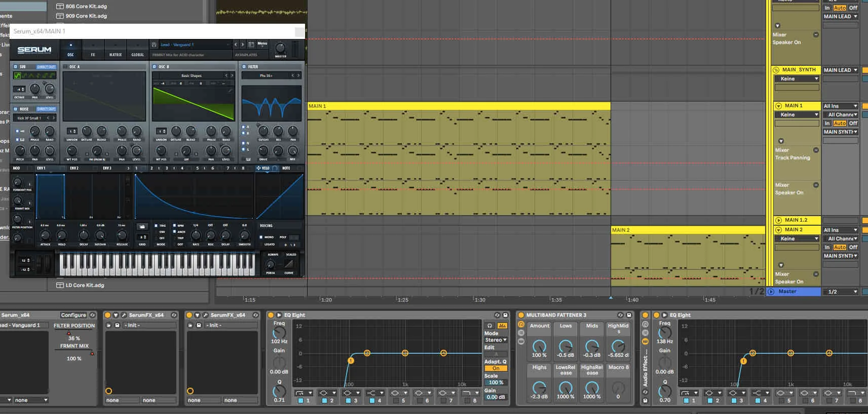The width and height of the screenshot is (868, 414).
Task: Toggle spectrum analyzer in first EQ Eight
Action: [x=502, y=325]
